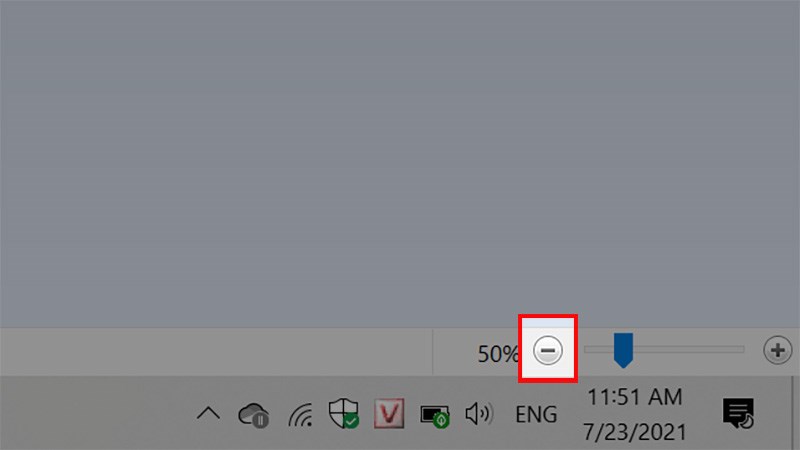The width and height of the screenshot is (800, 450).
Task: Expand the hidden tray icons chevron
Action: point(208,413)
